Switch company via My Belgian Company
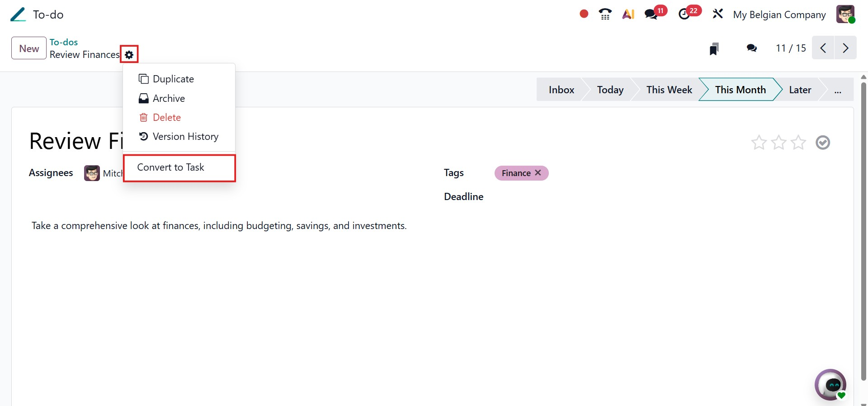 coord(779,14)
